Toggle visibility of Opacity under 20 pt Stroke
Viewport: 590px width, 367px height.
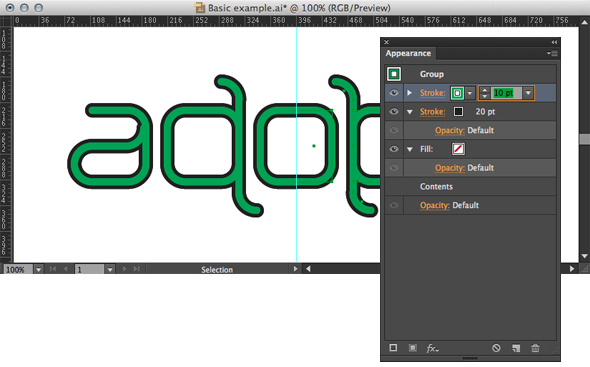pyautogui.click(x=394, y=130)
